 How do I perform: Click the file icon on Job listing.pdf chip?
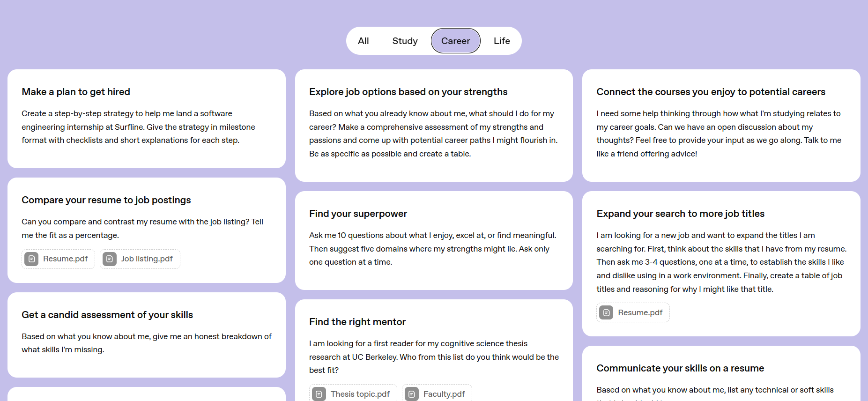[x=110, y=259]
